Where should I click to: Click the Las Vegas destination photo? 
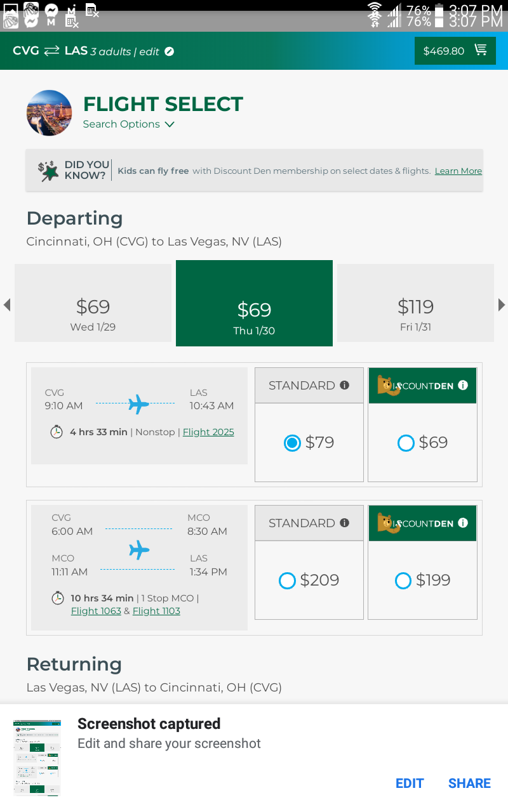pyautogui.click(x=49, y=113)
